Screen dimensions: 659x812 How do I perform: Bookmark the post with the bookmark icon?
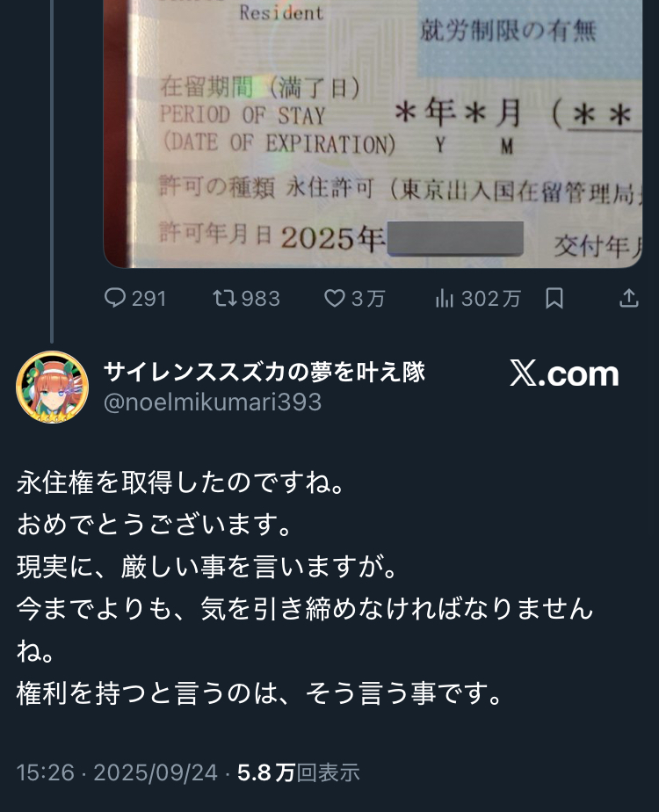(554, 298)
